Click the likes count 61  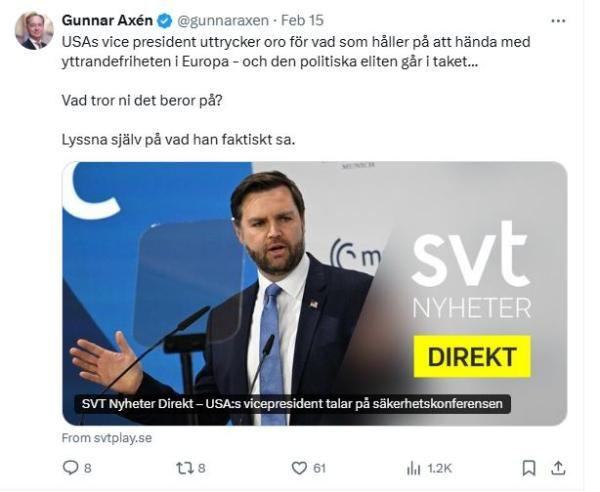[320, 468]
